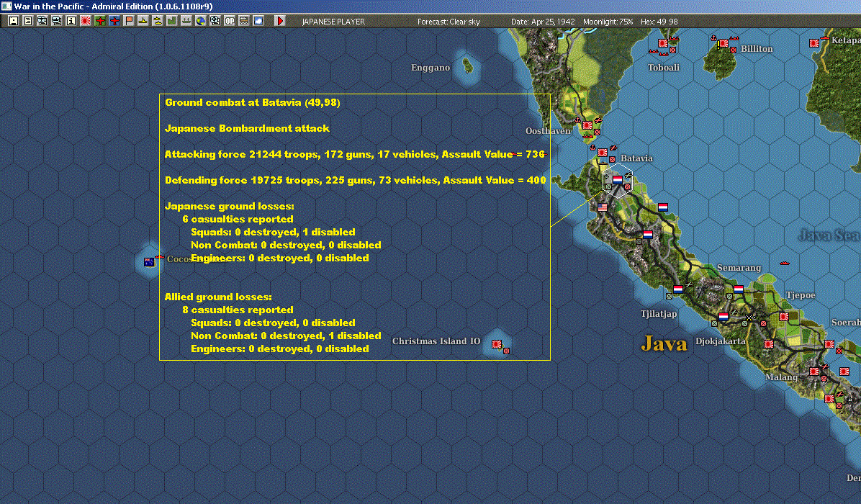Select the Dutch flag unit at Batavia hex

click(x=618, y=179)
